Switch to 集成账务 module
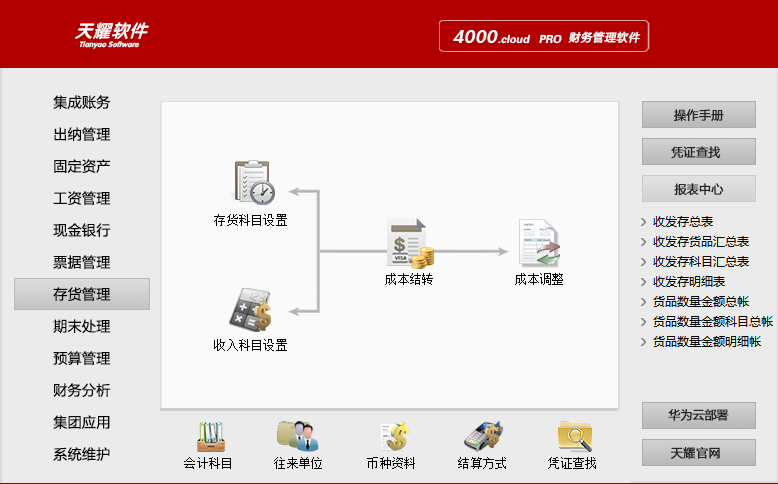The width and height of the screenshot is (778, 484). tap(82, 102)
